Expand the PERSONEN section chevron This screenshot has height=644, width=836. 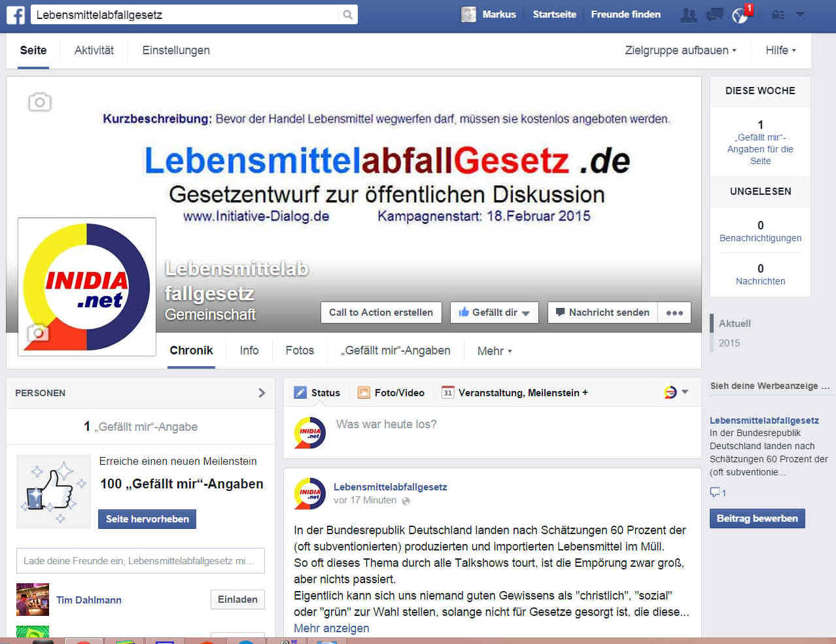point(262,393)
